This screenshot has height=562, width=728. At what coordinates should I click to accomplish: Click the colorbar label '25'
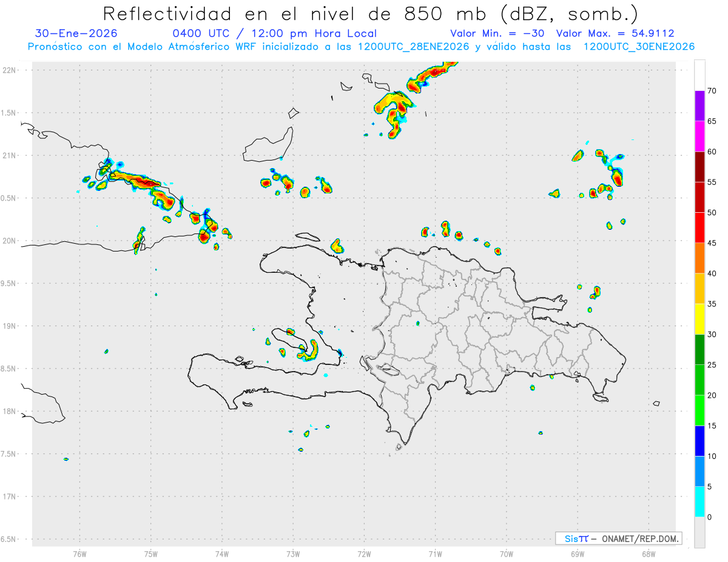pos(712,364)
